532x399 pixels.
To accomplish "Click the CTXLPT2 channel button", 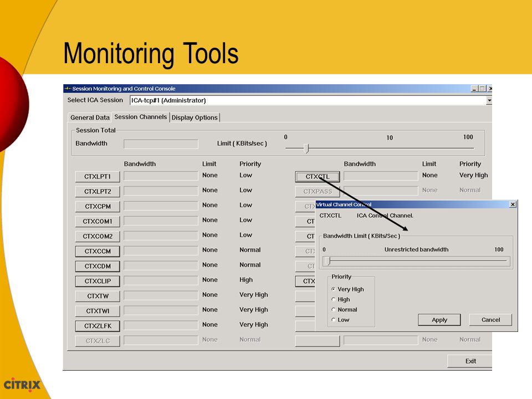I will coord(98,192).
